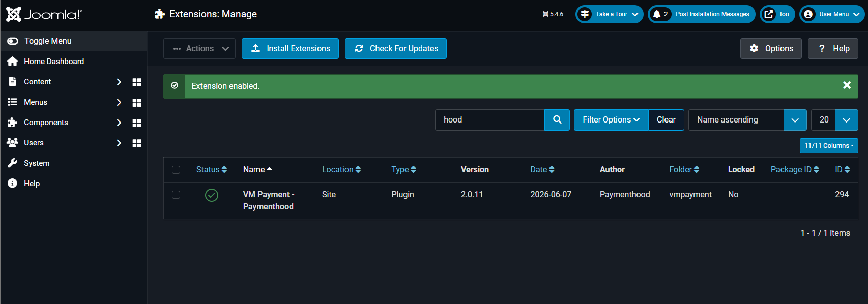Click green enabled status icon for Paymenthood
The height and width of the screenshot is (304, 868).
click(x=212, y=195)
